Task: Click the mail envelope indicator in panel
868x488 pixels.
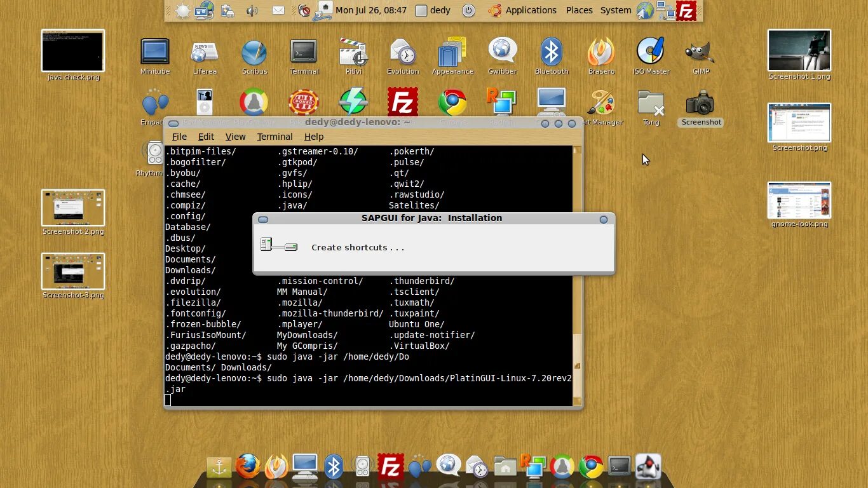Action: click(278, 10)
